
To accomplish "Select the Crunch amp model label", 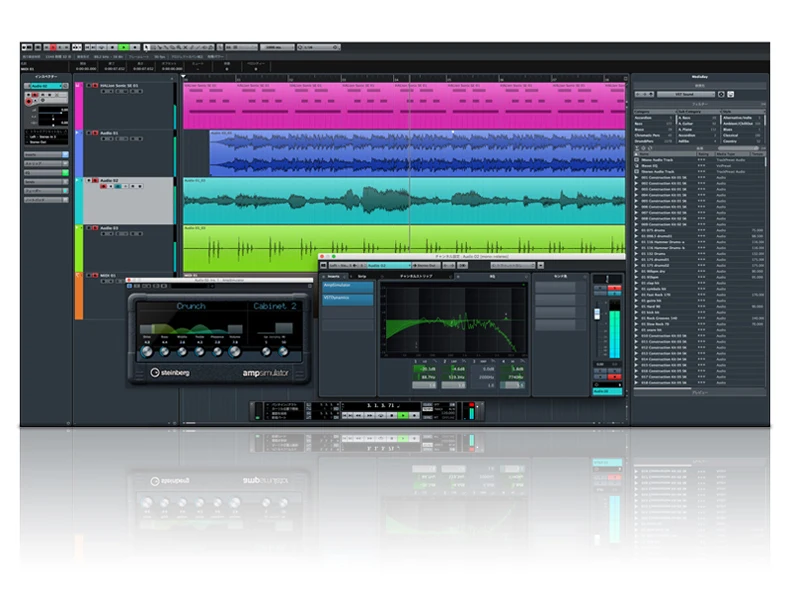I will click(x=191, y=306).
